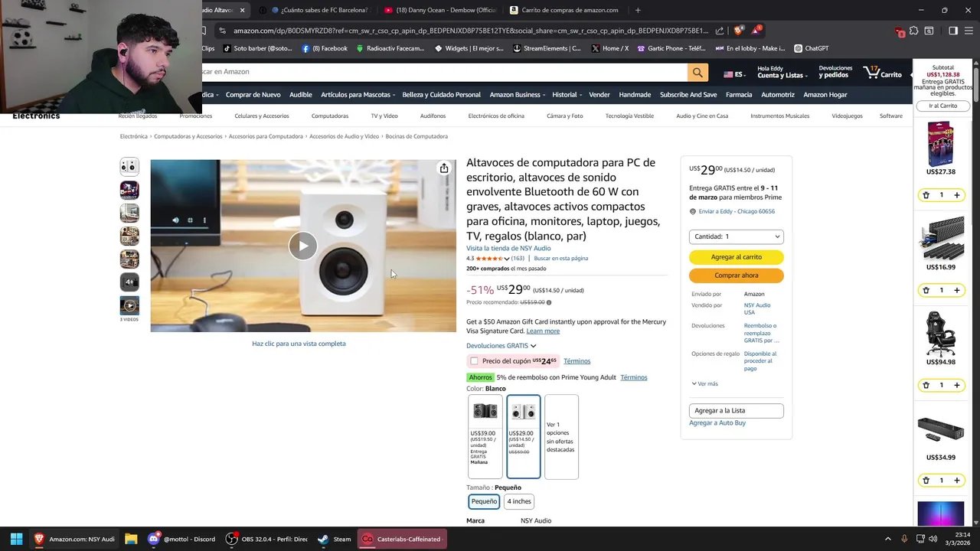Play the product video
The height and width of the screenshot is (551, 980).
(303, 246)
